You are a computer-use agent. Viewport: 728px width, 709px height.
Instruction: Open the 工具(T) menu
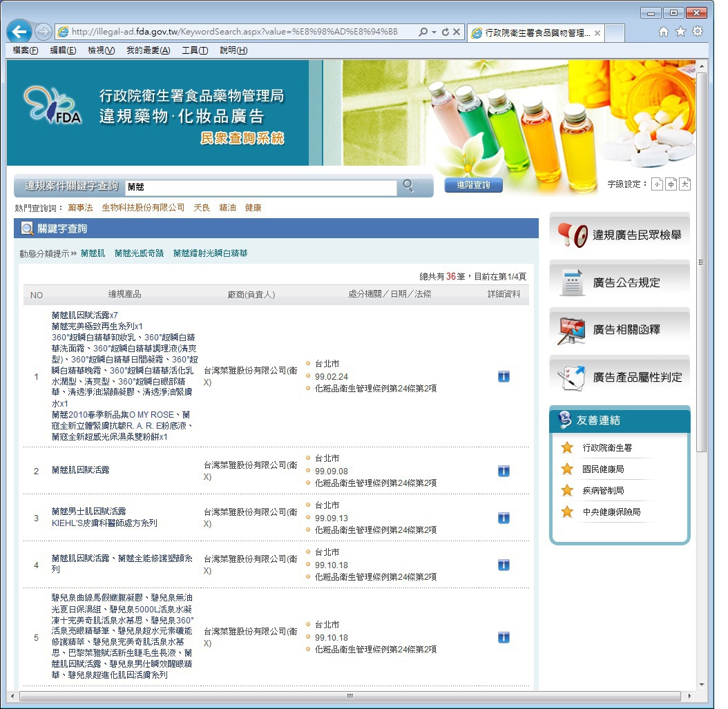(195, 50)
